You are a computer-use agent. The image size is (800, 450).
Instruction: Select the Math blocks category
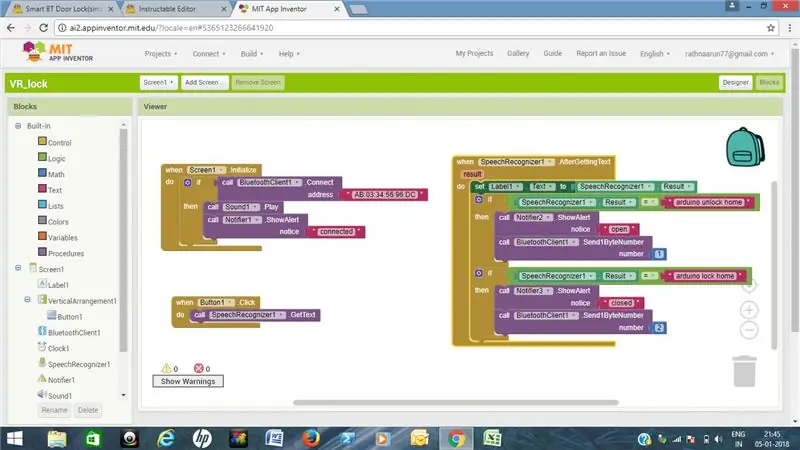pos(51,174)
